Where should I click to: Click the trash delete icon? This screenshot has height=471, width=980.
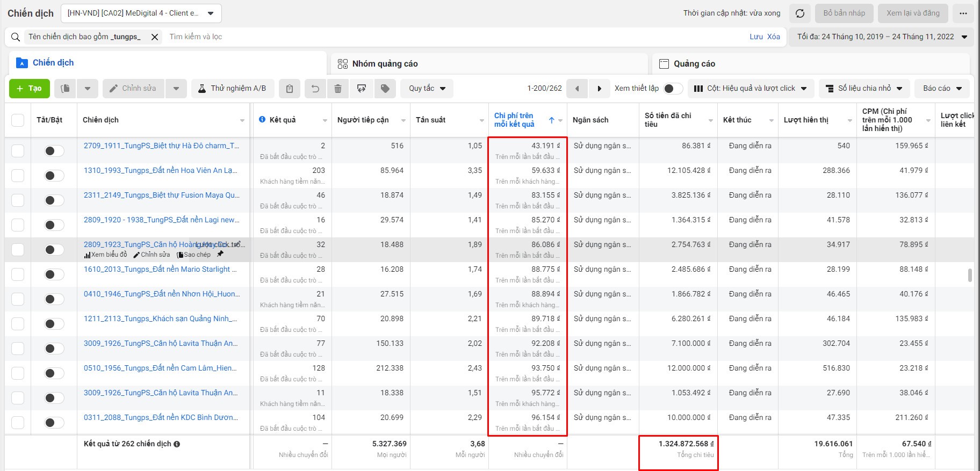338,89
